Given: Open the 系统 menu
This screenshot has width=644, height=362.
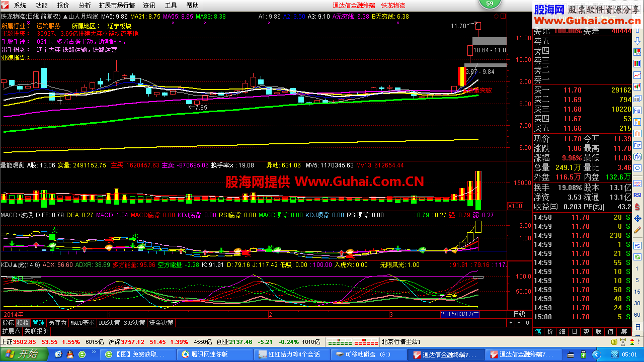Looking at the screenshot, I should click(20, 5).
